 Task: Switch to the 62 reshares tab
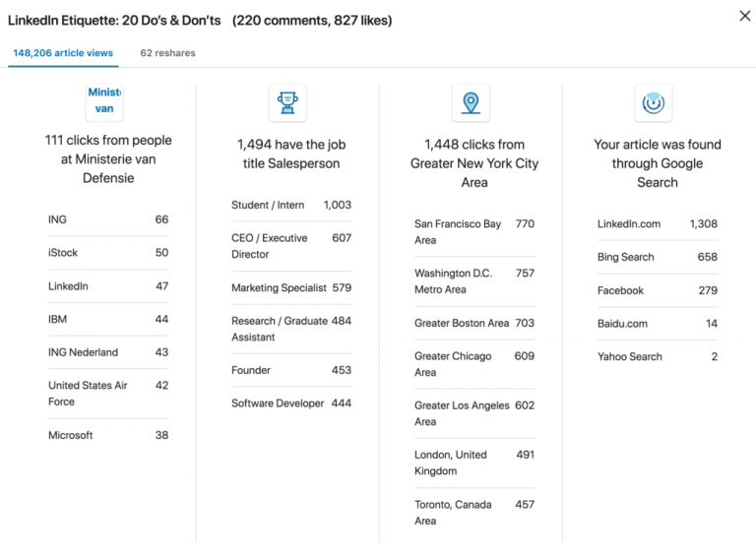click(x=167, y=53)
